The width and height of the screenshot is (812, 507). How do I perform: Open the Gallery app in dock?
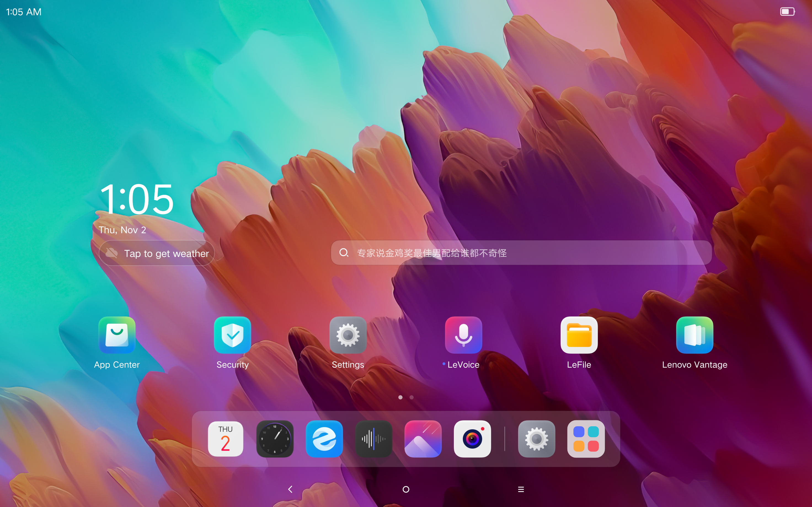(423, 439)
